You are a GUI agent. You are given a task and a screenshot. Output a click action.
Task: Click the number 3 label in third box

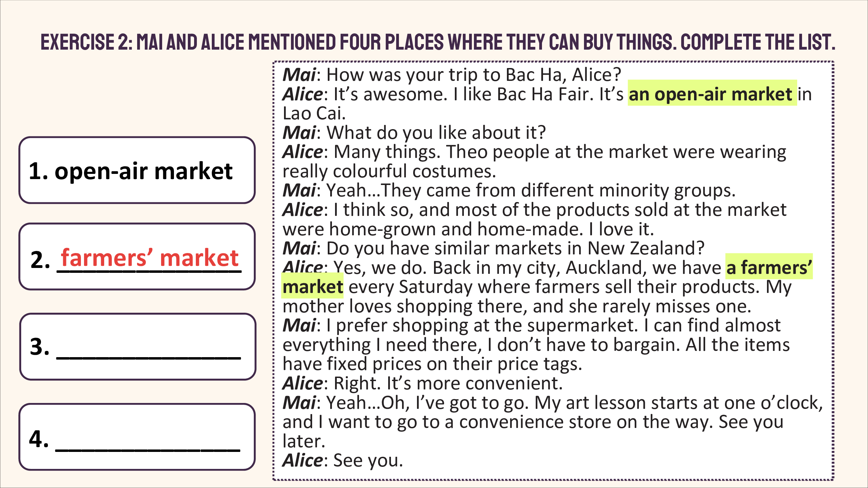[x=40, y=346]
